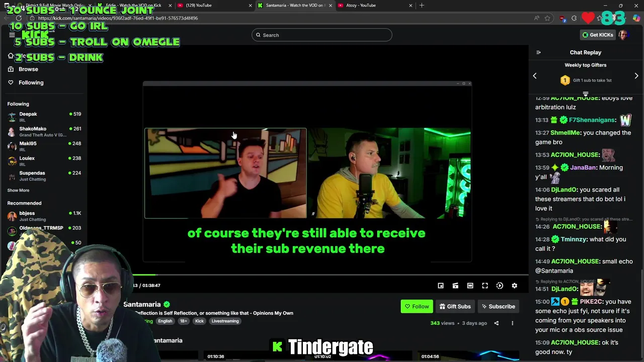The height and width of the screenshot is (362, 644).
Task: Close the Santamaria VOD browser tab
Action: [330, 6]
